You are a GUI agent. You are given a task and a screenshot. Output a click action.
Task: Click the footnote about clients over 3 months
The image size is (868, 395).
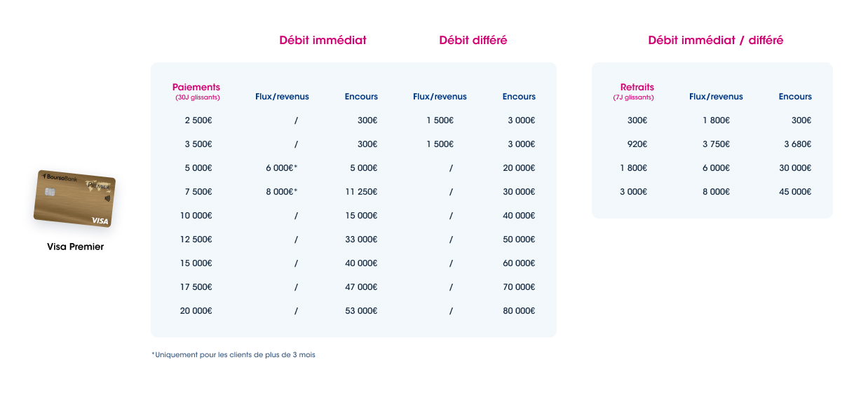point(233,355)
